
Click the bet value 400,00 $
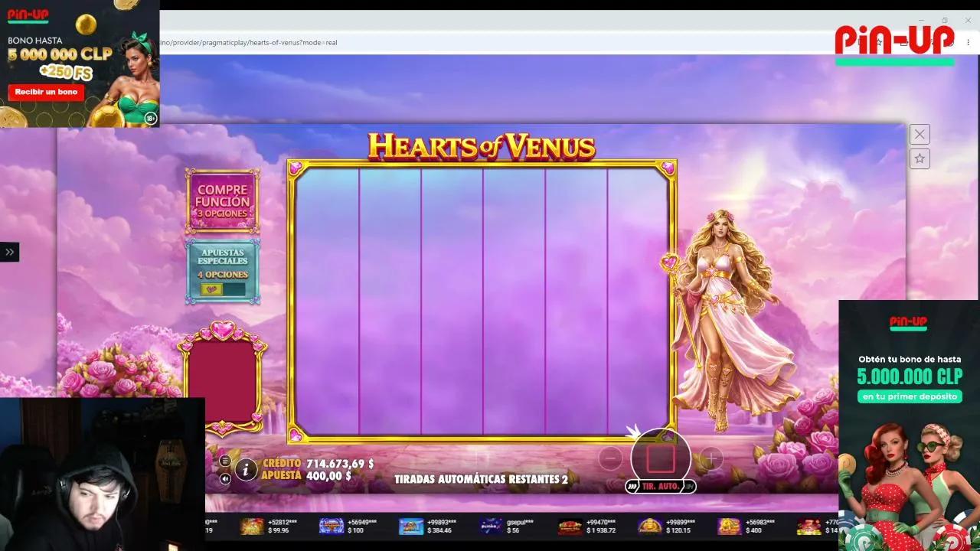[328, 476]
